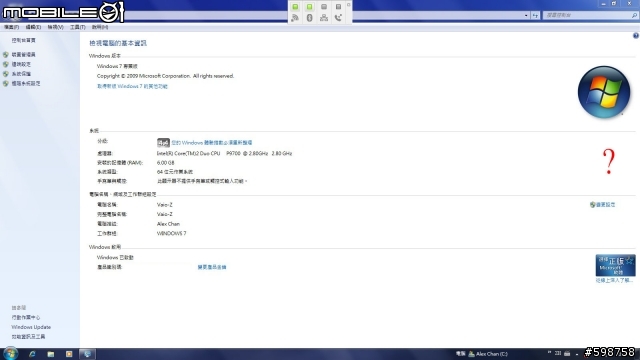Screen dimensions: 640x360
Task: Go to Control Panel Home link in sidebar
Action: point(24,40)
